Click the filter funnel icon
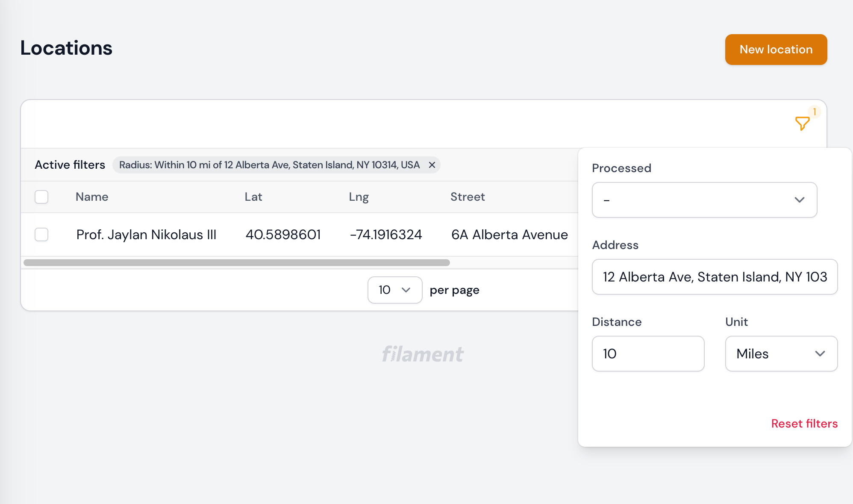853x504 pixels. click(x=802, y=123)
